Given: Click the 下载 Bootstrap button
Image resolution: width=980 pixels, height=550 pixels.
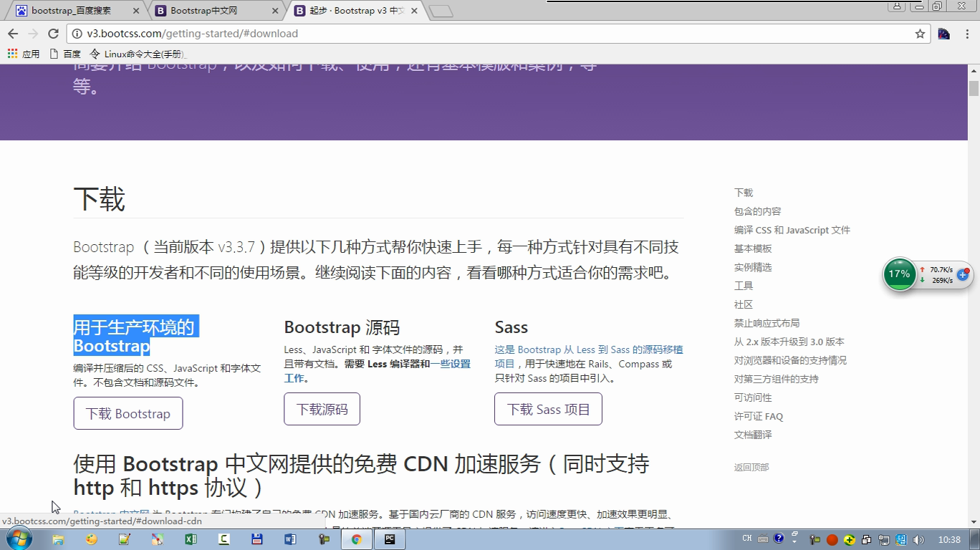Looking at the screenshot, I should pos(128,413).
